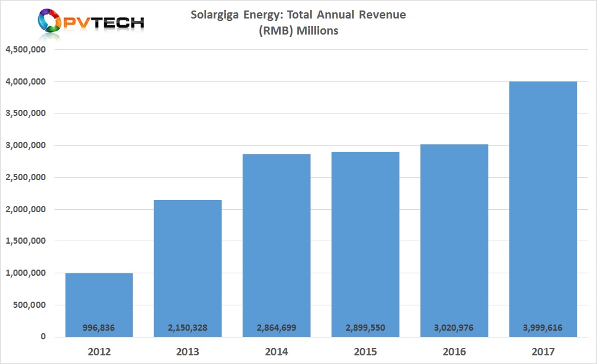This screenshot has height=364, width=597.
Task: Click the 2015 x-axis label
Action: (x=365, y=352)
